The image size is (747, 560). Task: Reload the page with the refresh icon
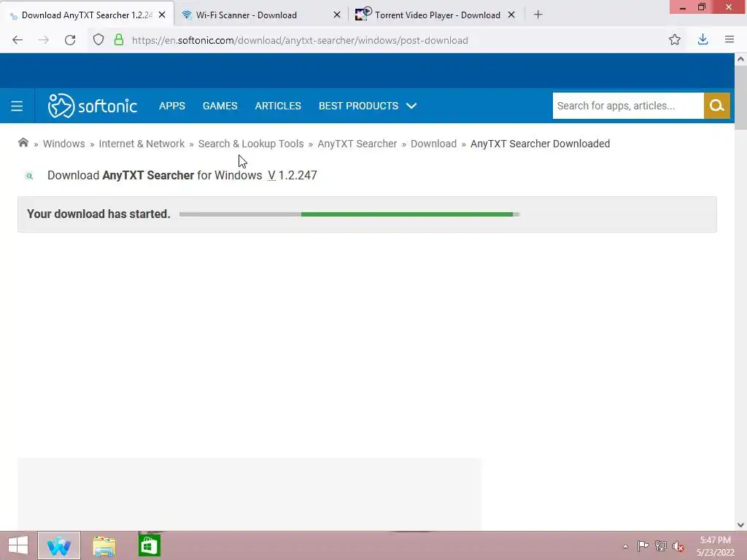pyautogui.click(x=70, y=40)
